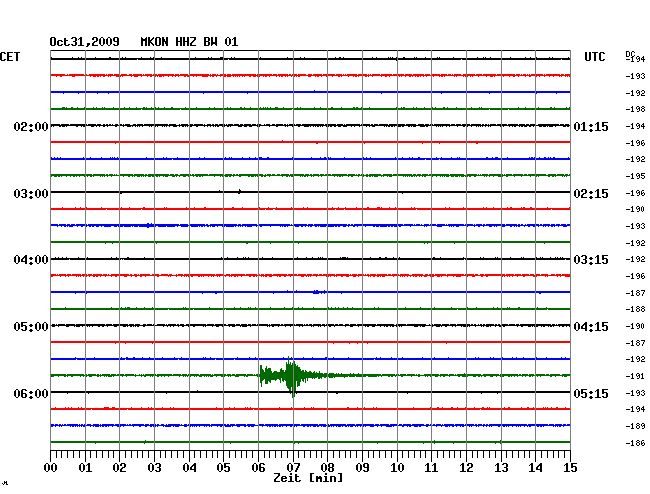
Task: Click the 02:00 CET time label
Action: [31, 126]
